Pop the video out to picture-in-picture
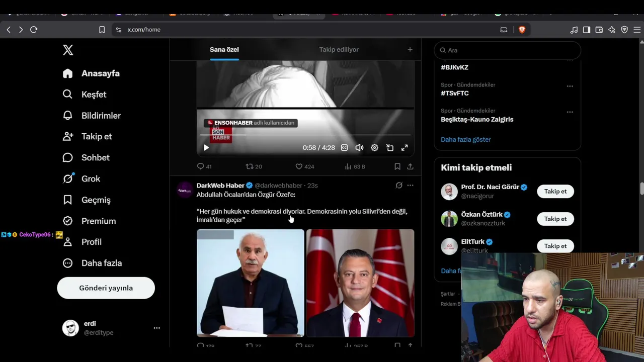The height and width of the screenshot is (362, 644). (390, 148)
